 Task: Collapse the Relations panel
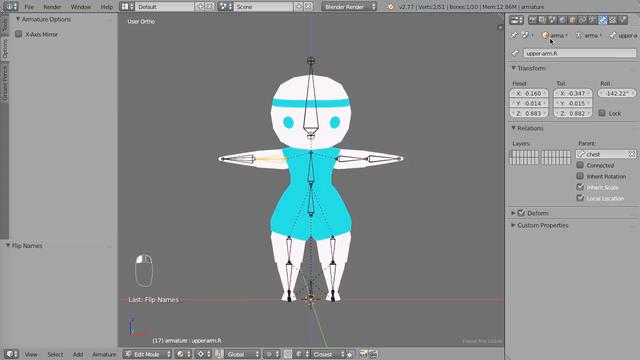(x=527, y=128)
